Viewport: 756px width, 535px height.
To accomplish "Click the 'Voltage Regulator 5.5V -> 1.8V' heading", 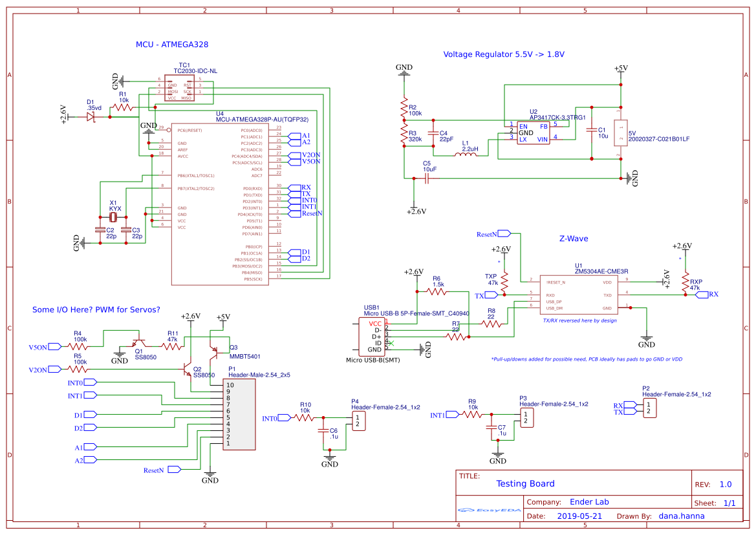I will point(504,54).
